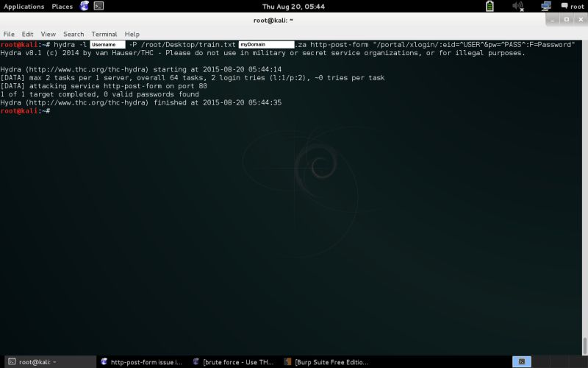Close the root@kali terminal window
Image resolution: width=588 pixels, height=368 pixels.
coord(581,20)
